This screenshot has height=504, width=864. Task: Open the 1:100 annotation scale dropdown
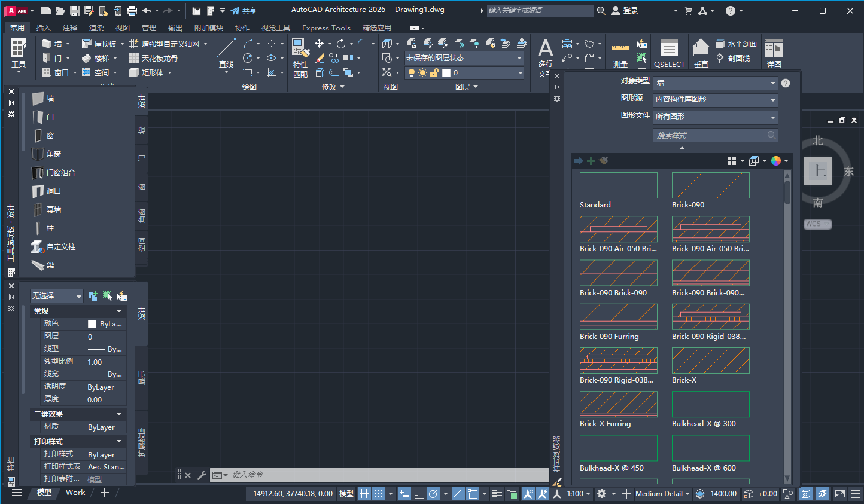pyautogui.click(x=576, y=494)
